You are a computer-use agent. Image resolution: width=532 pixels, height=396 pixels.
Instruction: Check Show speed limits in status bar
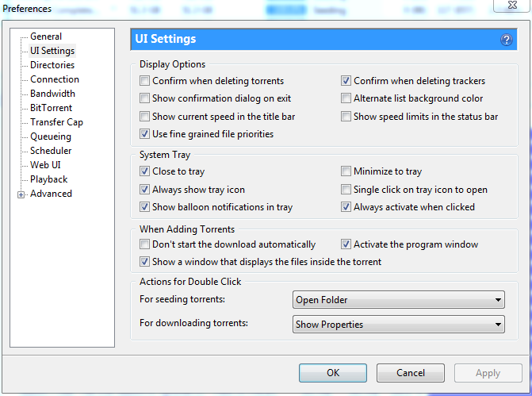(346, 117)
